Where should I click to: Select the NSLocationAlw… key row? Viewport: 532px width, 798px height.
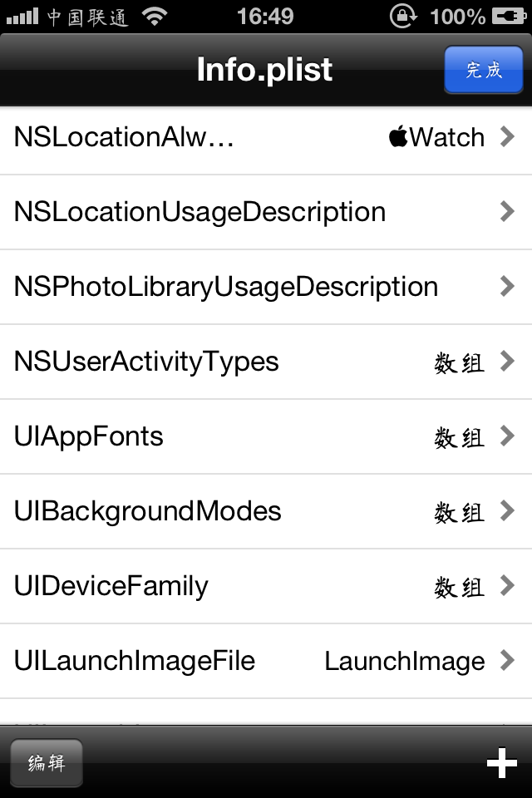(266, 137)
